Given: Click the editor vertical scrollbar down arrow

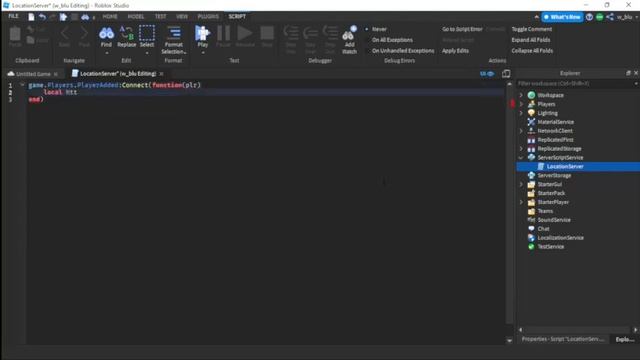Looking at the screenshot, I should tap(509, 340).
